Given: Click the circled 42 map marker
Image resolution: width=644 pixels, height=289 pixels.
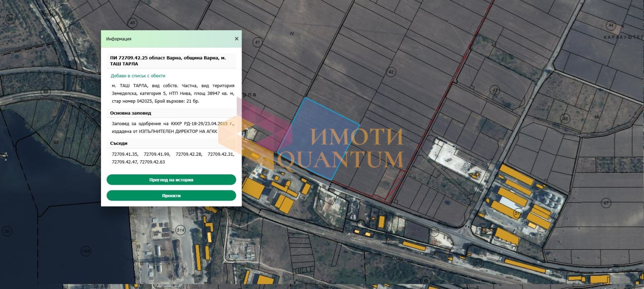Looking at the screenshot, I should tap(391, 72).
